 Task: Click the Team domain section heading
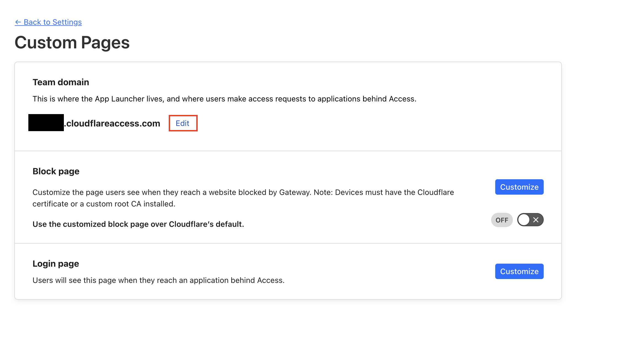tap(61, 82)
